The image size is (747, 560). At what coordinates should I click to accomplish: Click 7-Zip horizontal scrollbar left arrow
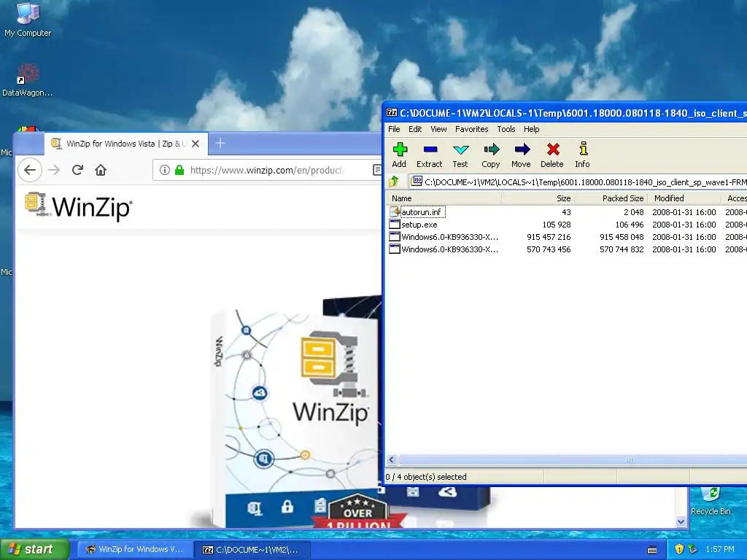392,459
